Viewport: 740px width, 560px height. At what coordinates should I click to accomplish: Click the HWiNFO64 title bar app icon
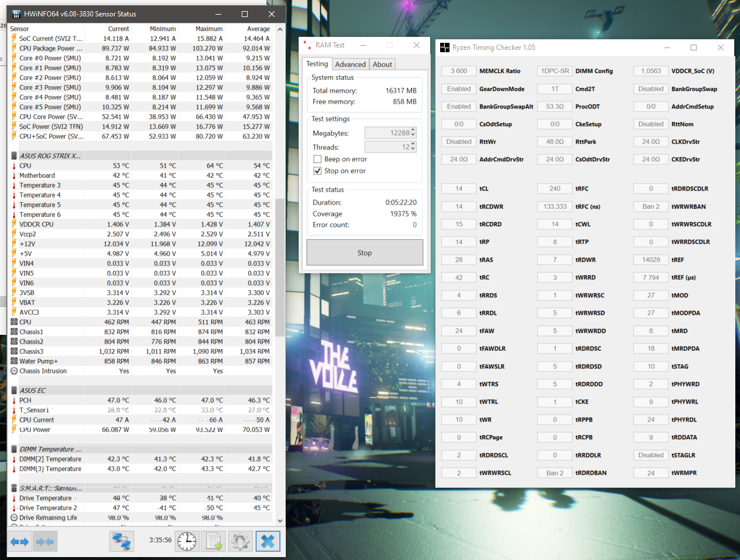click(x=16, y=14)
